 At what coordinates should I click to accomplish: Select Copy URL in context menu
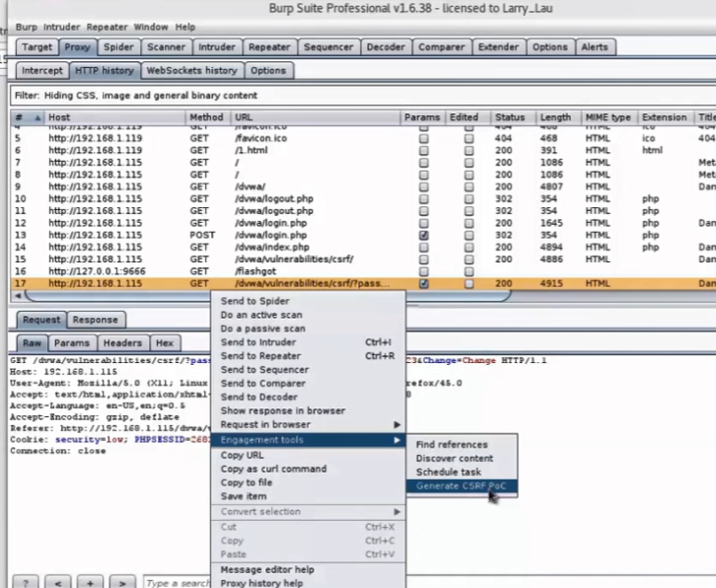click(x=309, y=455)
